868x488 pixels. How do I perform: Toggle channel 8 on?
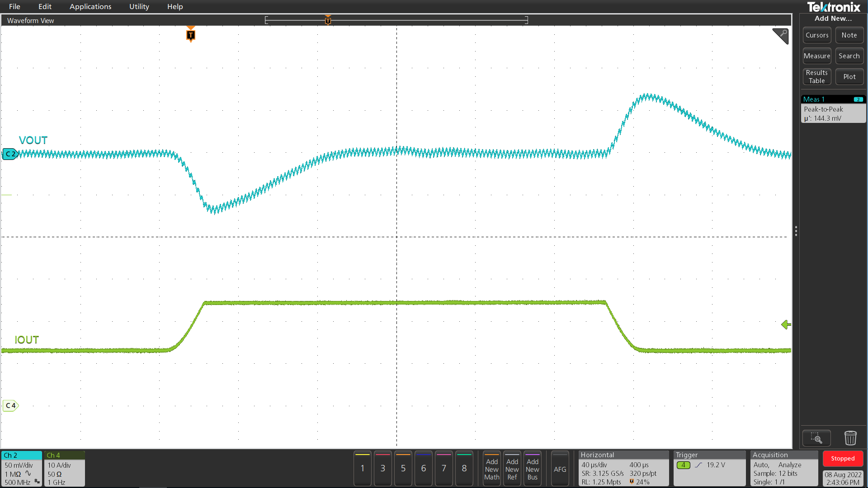click(464, 469)
